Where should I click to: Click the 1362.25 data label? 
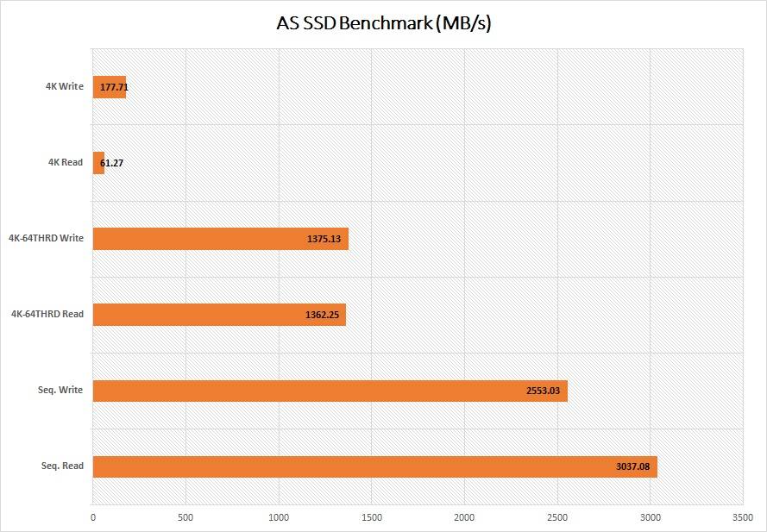(322, 315)
